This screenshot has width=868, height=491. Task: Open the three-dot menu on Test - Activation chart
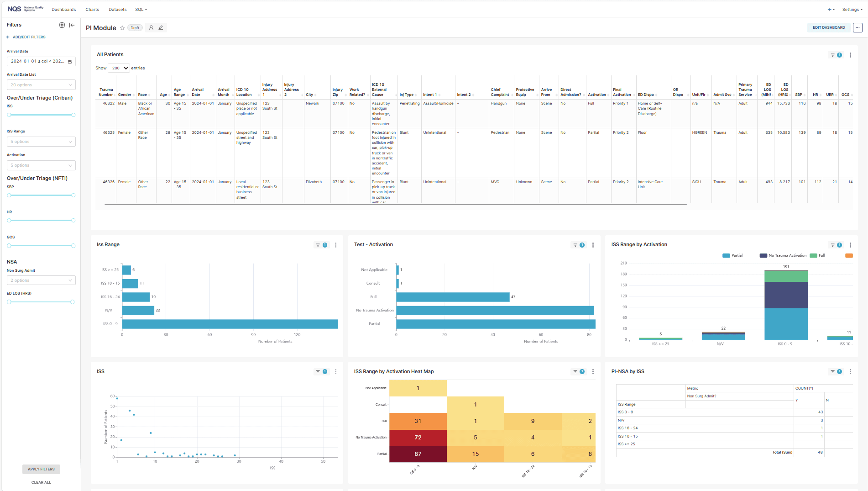[x=593, y=245]
